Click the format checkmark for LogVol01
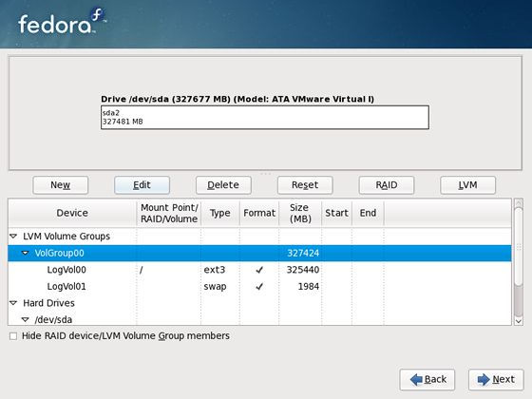Image resolution: width=532 pixels, height=399 pixels. coord(259,286)
